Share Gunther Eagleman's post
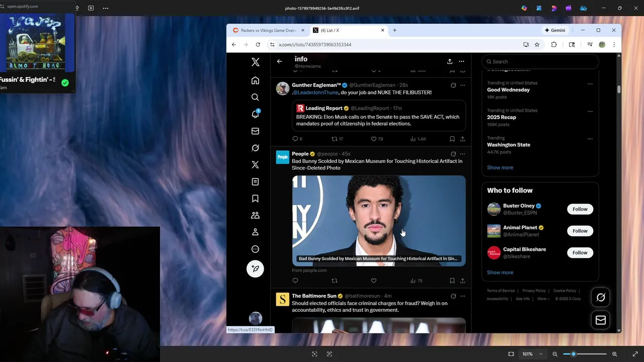644x362 pixels. point(462,139)
